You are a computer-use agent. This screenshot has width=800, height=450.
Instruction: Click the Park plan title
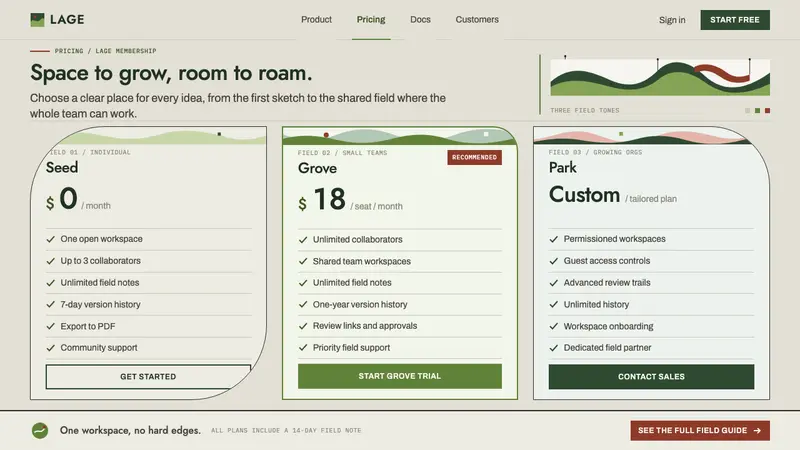click(x=563, y=167)
